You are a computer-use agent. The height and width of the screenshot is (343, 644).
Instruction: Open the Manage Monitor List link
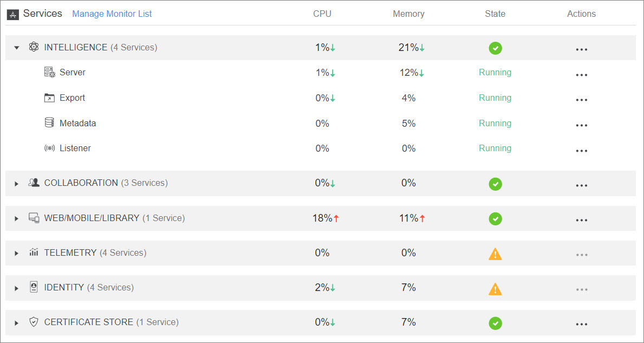click(112, 14)
